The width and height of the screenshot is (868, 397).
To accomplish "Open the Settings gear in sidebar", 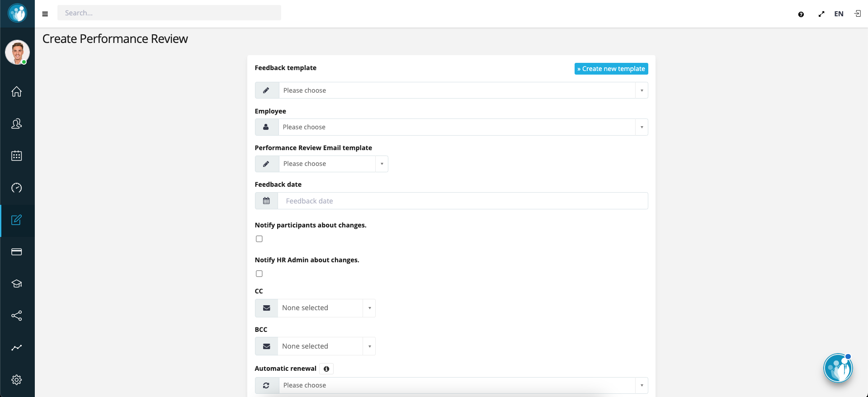I will [17, 380].
